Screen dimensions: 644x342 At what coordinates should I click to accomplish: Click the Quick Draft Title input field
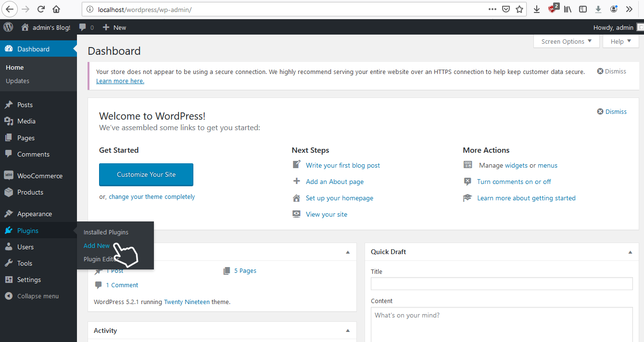pyautogui.click(x=501, y=284)
